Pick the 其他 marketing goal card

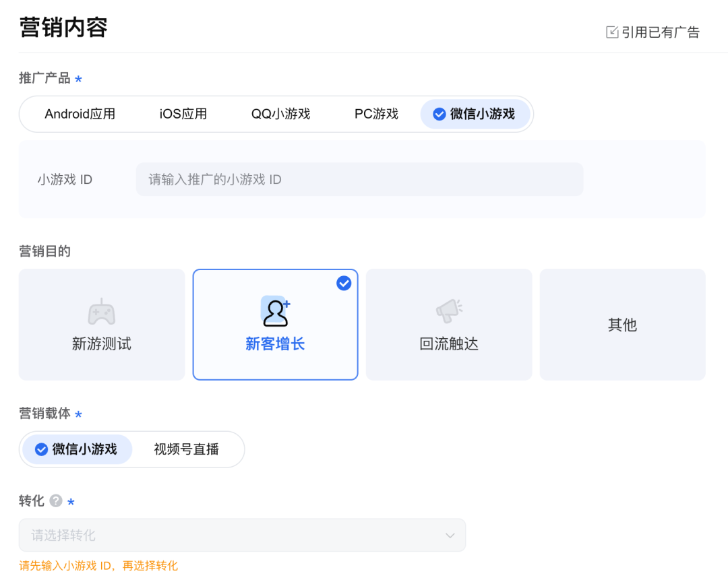pyautogui.click(x=623, y=325)
